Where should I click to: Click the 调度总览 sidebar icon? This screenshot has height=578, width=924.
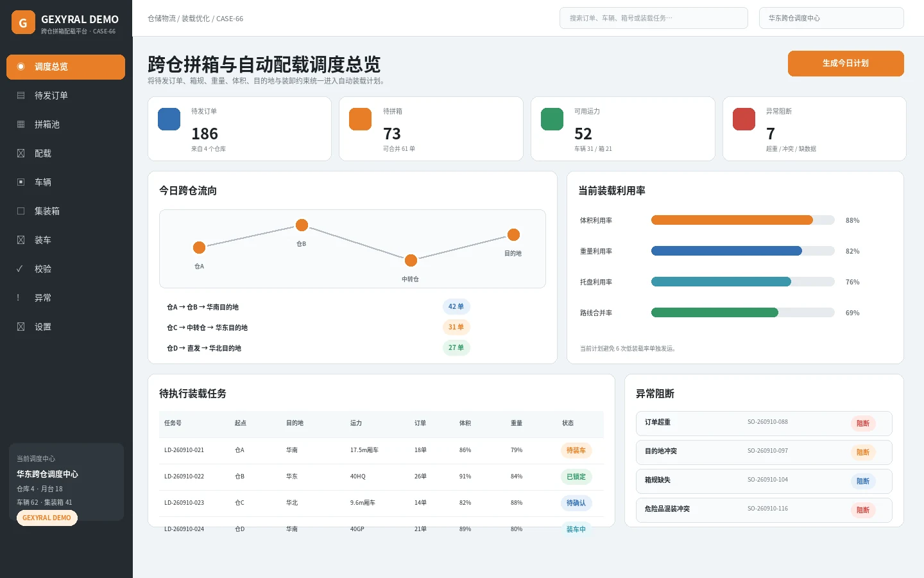(21, 67)
